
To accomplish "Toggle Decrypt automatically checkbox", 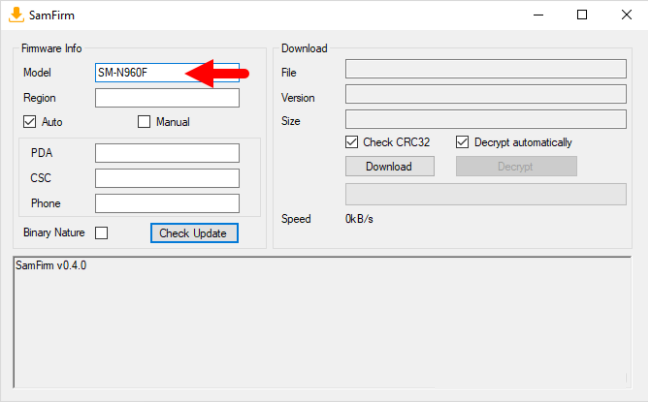I will click(462, 142).
